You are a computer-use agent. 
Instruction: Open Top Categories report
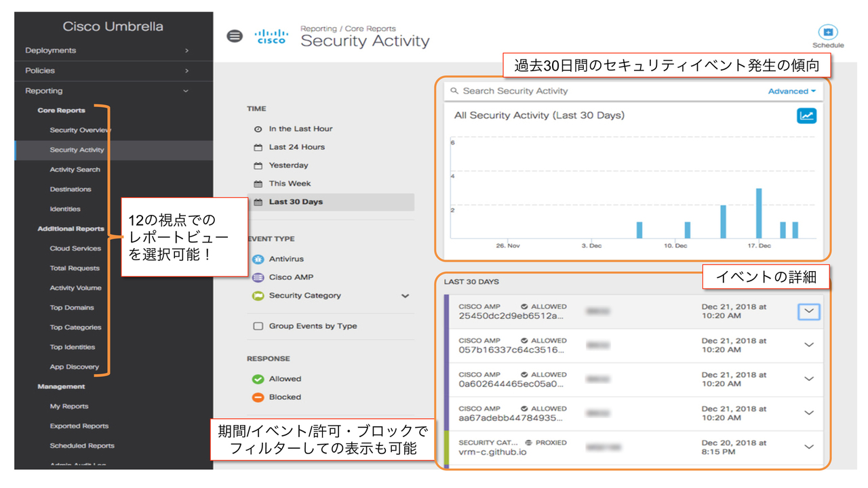[x=75, y=327]
